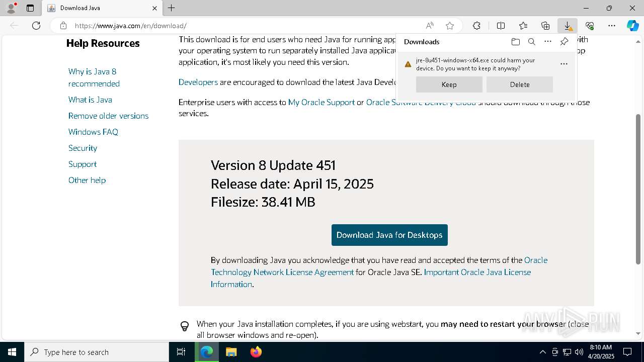Open Security help link
644x362 pixels.
pyautogui.click(x=83, y=148)
